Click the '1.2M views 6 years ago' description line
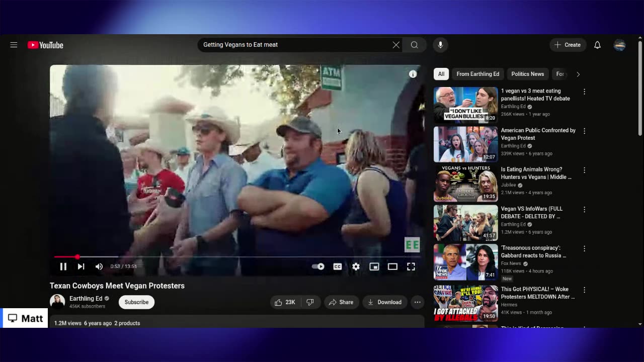 pyautogui.click(x=97, y=323)
